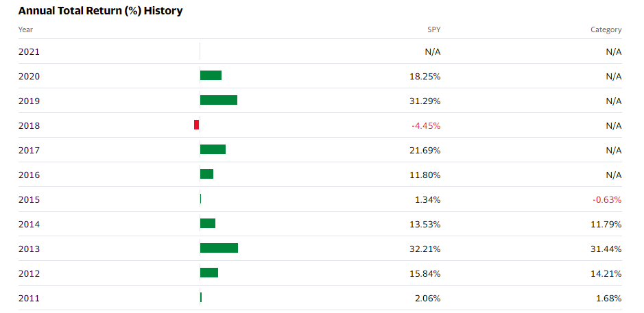
Task: Click the 2014 Category return 11.79%
Action: (x=607, y=224)
